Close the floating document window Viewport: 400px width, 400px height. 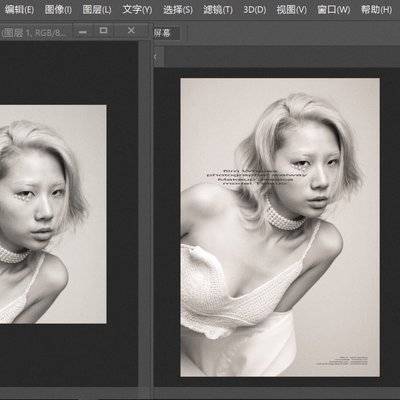pos(131,31)
